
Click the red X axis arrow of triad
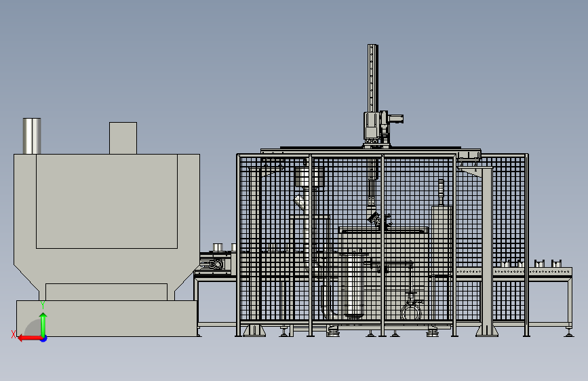pyautogui.click(x=29, y=338)
